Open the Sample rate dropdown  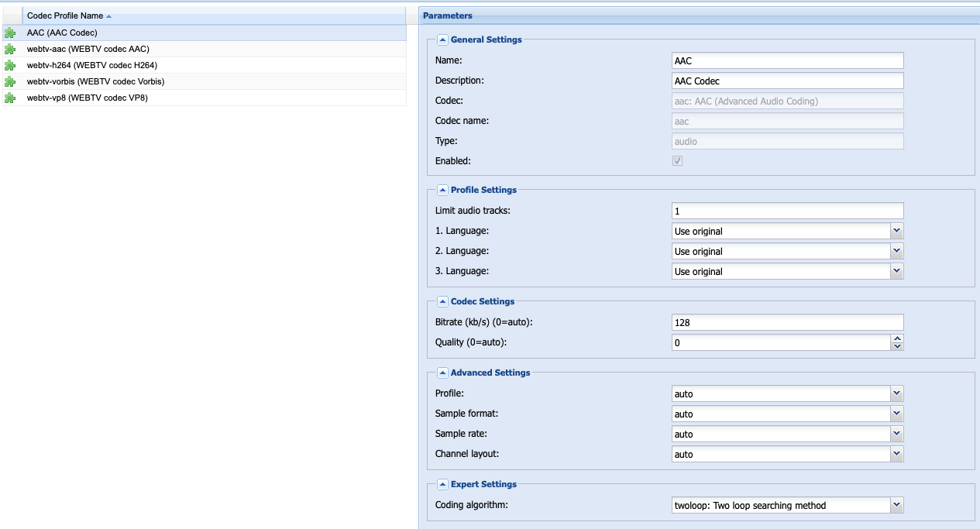click(x=897, y=434)
